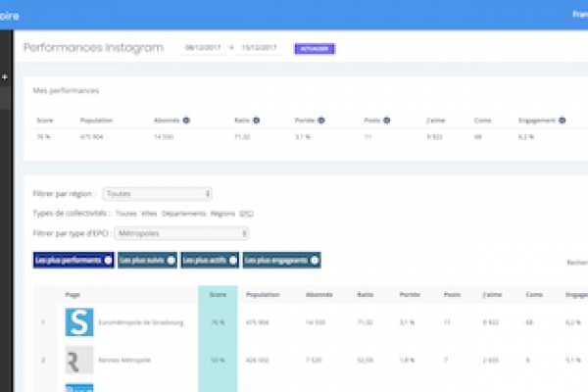Click info icon on Les plus performants
Viewport: 588px width, 392px height.
point(108,261)
